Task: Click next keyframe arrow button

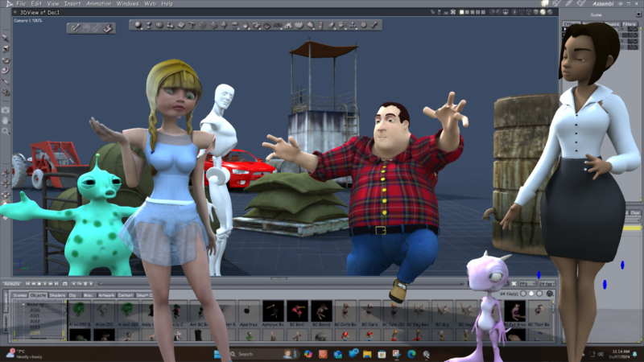Action: click(91, 284)
